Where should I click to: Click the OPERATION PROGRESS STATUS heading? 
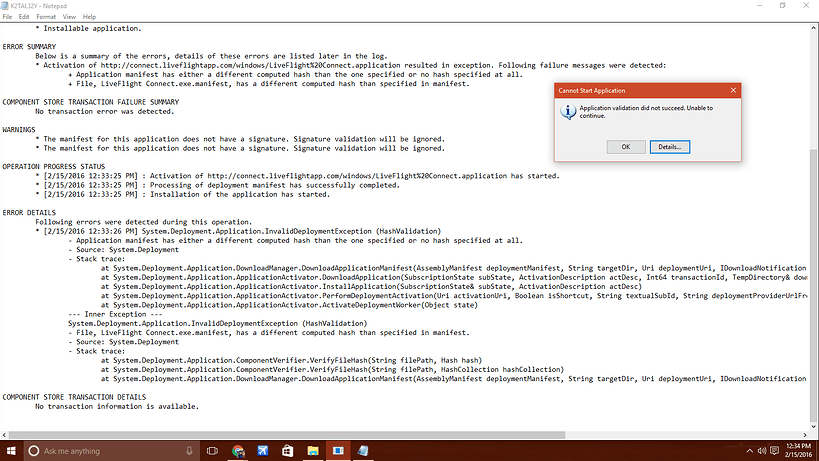[x=53, y=167]
